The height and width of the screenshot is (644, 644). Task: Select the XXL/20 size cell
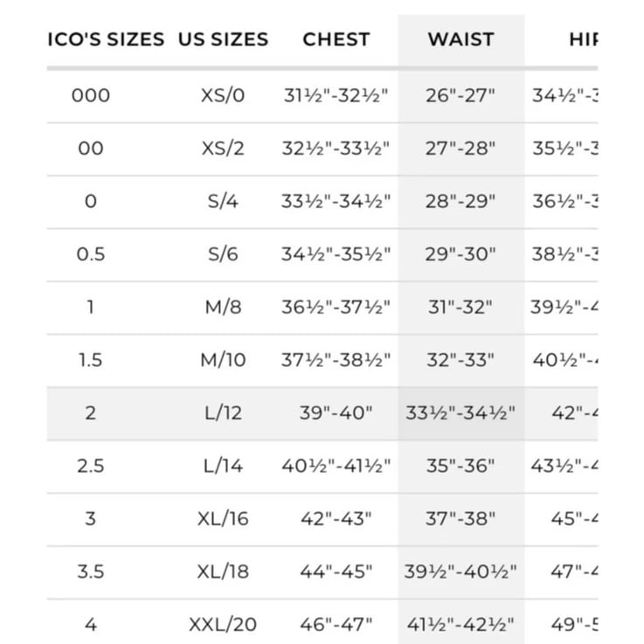[x=223, y=625]
